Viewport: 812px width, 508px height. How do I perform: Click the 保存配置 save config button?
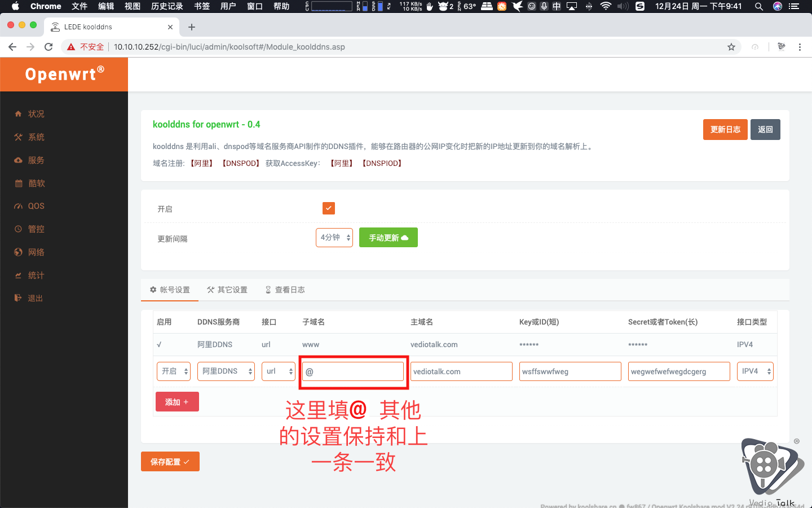[170, 461]
